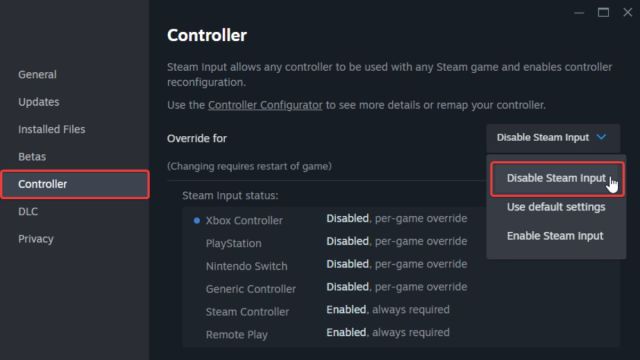Click the Controller Configurator link
Image resolution: width=640 pixels, height=360 pixels.
265,105
